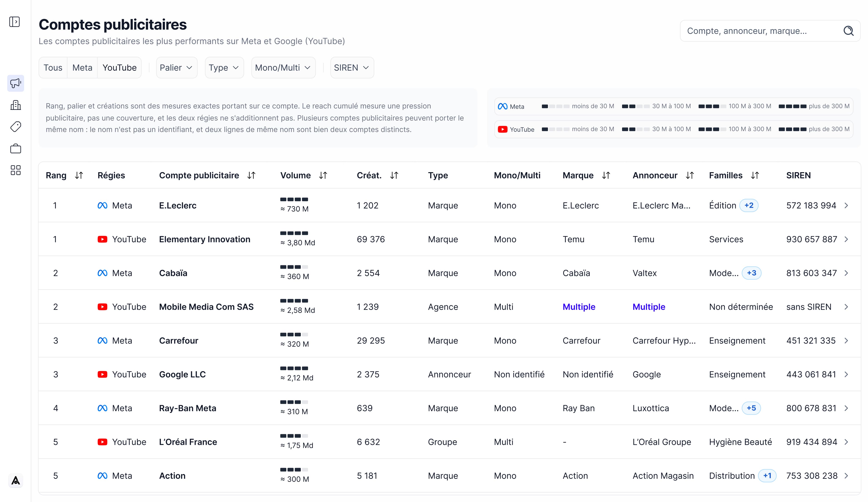This screenshot has height=502, width=868.
Task: Expand the sidebar with the panel toggle icon
Action: [14, 22]
